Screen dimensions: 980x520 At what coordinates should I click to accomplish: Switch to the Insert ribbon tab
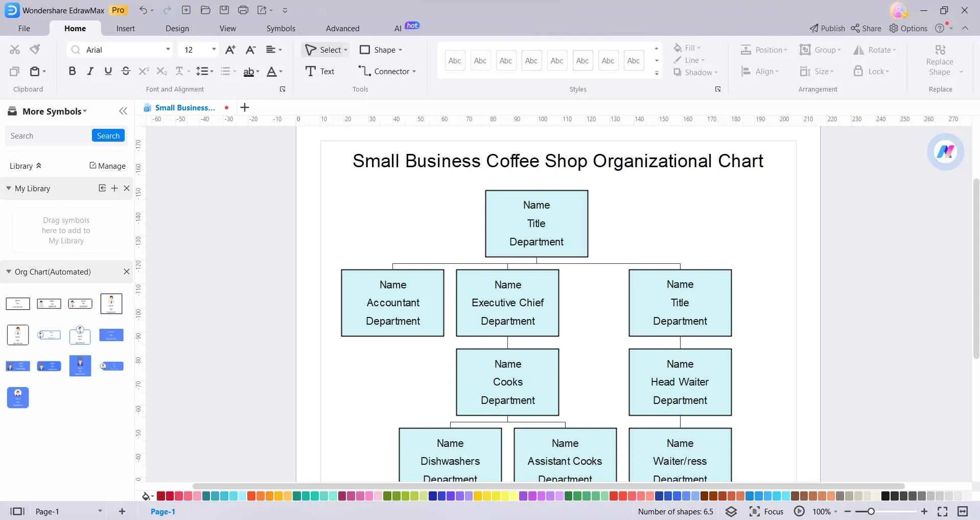(126, 28)
